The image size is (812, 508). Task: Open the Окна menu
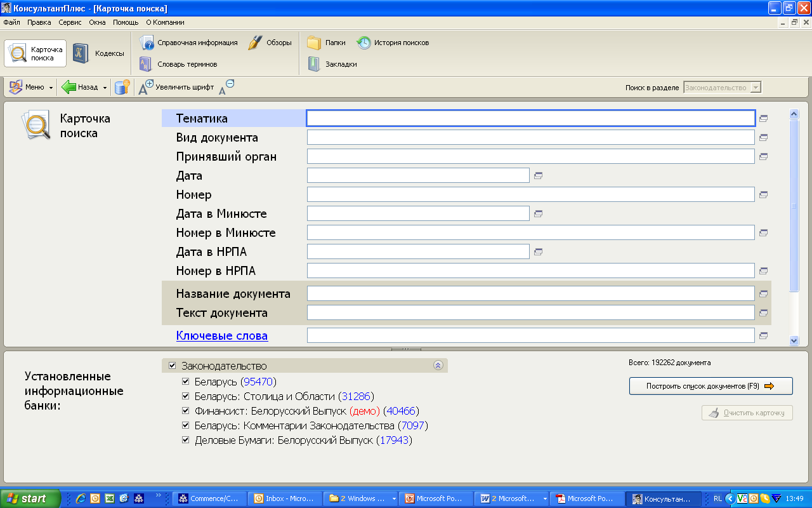click(x=97, y=22)
